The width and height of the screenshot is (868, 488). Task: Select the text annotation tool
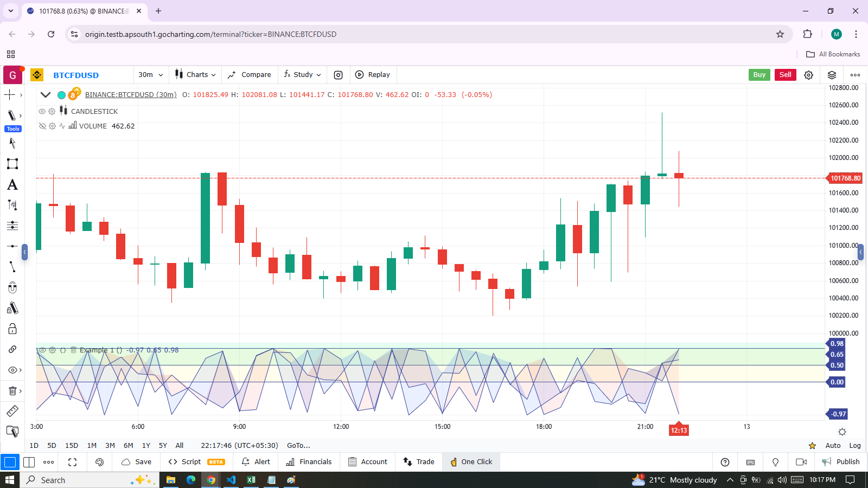coord(12,185)
